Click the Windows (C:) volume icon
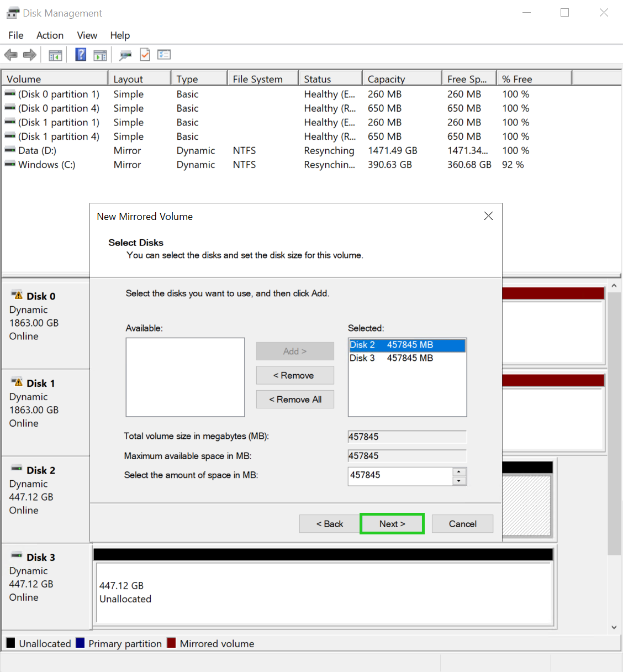Screen dimensions: 623x672 (x=9, y=164)
